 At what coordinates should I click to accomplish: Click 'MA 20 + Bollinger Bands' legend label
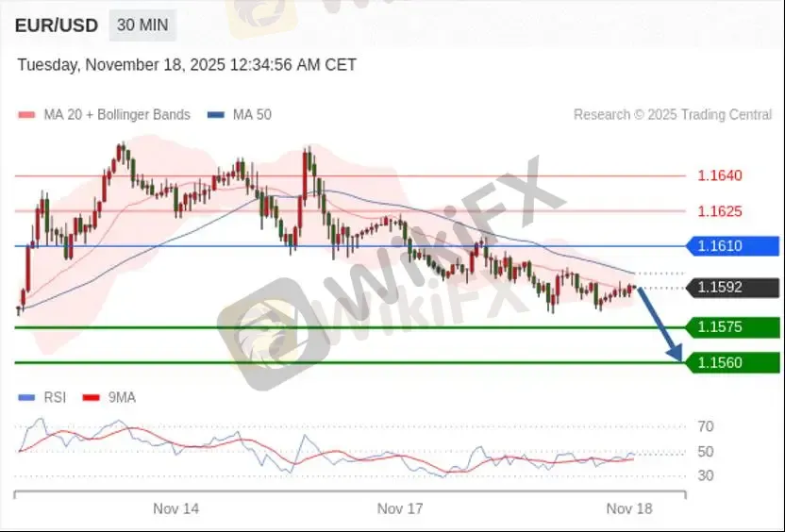[117, 115]
